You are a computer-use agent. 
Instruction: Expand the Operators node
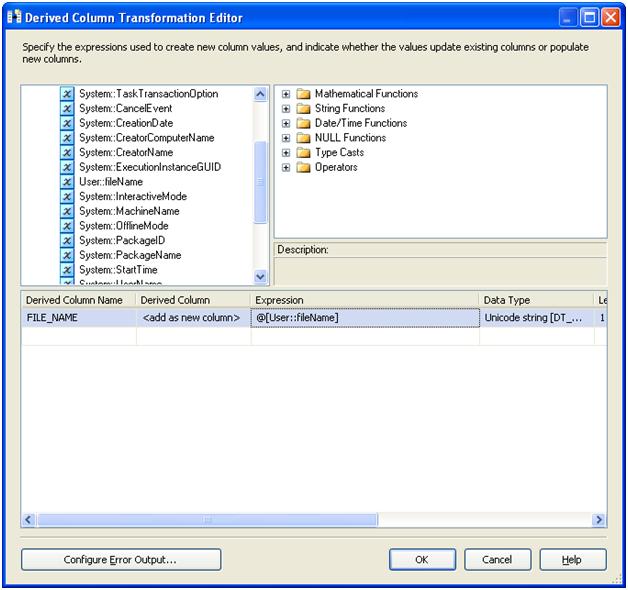[286, 167]
